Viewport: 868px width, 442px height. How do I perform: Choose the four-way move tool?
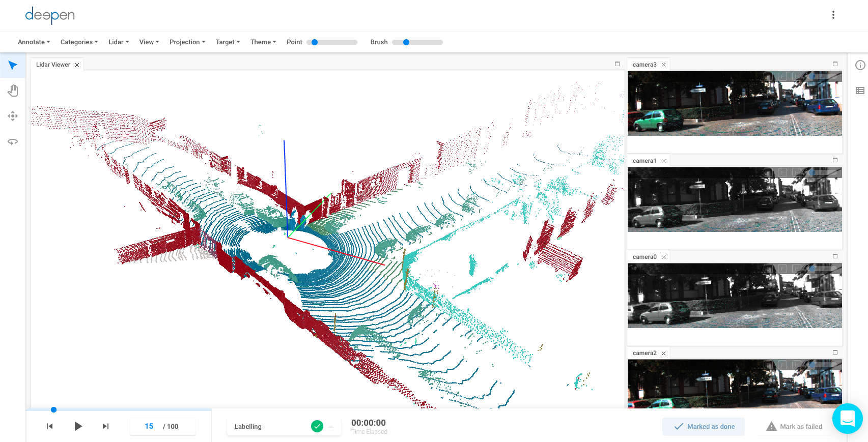pos(13,116)
